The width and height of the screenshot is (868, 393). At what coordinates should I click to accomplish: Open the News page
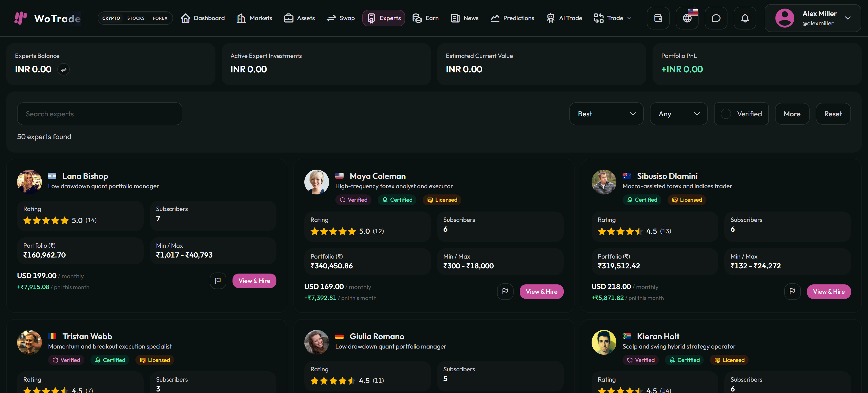point(465,18)
